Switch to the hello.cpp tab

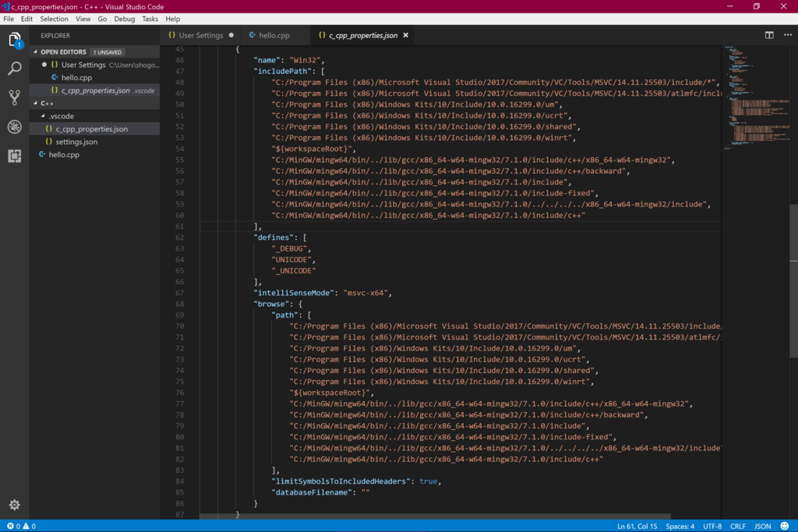pyautogui.click(x=274, y=35)
